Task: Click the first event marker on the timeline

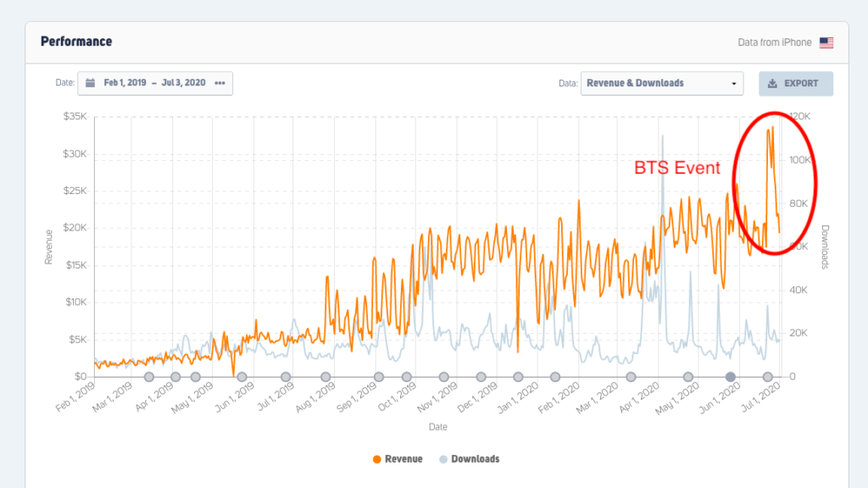Action: point(149,377)
